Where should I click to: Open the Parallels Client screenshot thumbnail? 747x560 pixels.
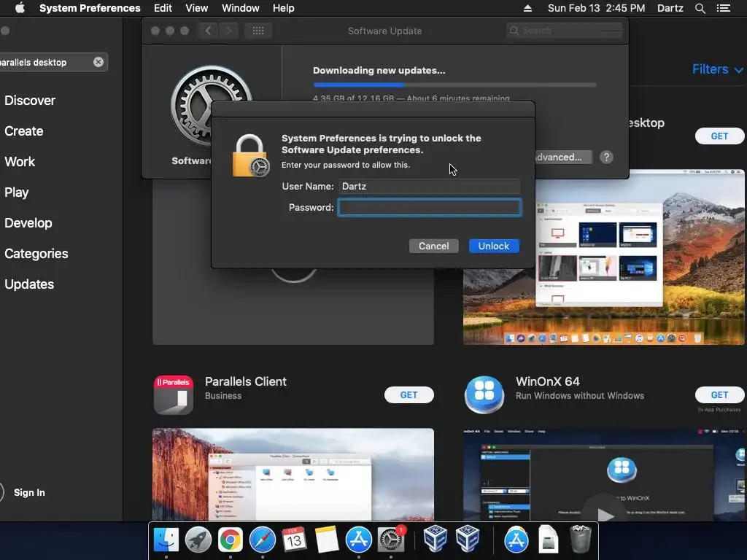click(293, 474)
